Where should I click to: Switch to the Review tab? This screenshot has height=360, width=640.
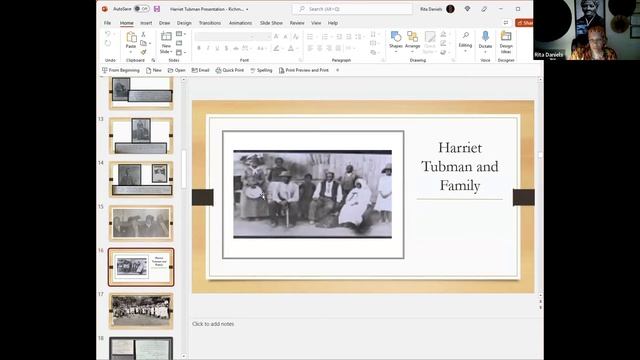[x=297, y=23]
